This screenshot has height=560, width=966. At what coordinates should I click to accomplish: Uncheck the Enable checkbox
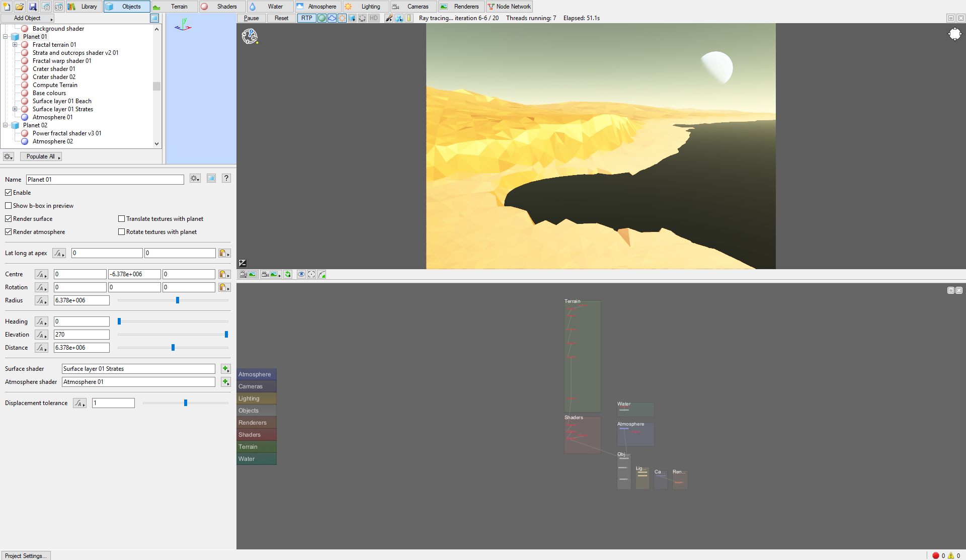[x=9, y=193]
